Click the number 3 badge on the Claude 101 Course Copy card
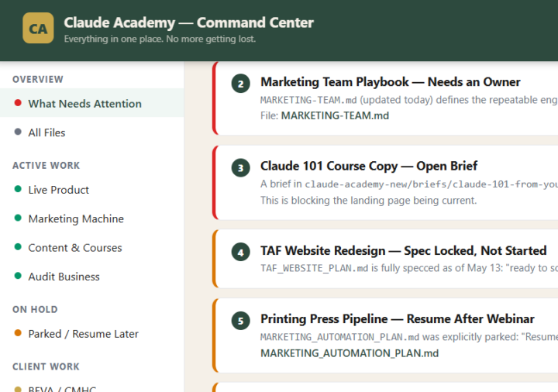Screen dimensions: 558x392 (240, 167)
